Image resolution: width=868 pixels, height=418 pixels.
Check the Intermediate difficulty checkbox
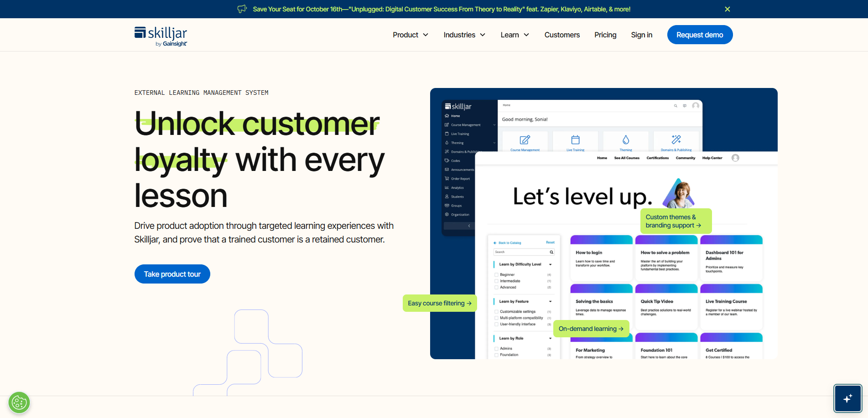[x=496, y=281]
